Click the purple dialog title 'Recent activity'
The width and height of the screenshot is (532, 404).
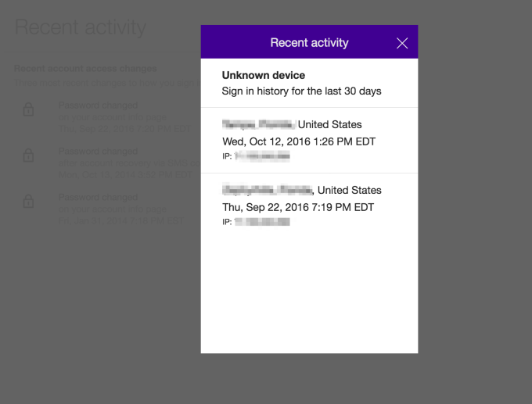click(309, 42)
